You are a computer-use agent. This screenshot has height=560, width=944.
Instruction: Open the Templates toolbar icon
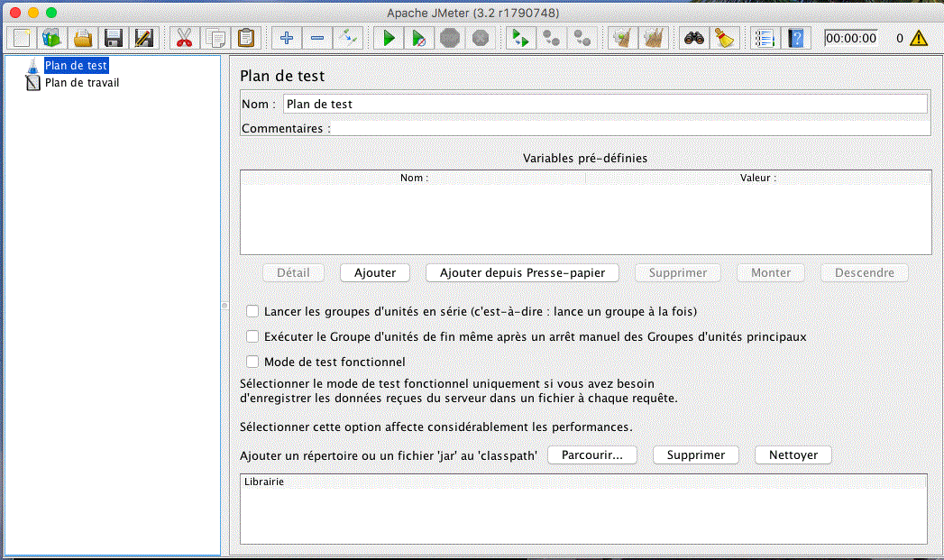pos(52,38)
